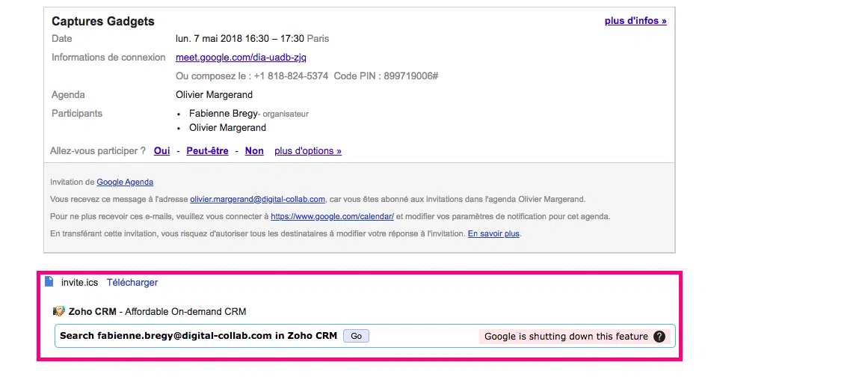Open the En savoir plus link
Image resolution: width=868 pixels, height=377 pixels.
click(x=493, y=233)
